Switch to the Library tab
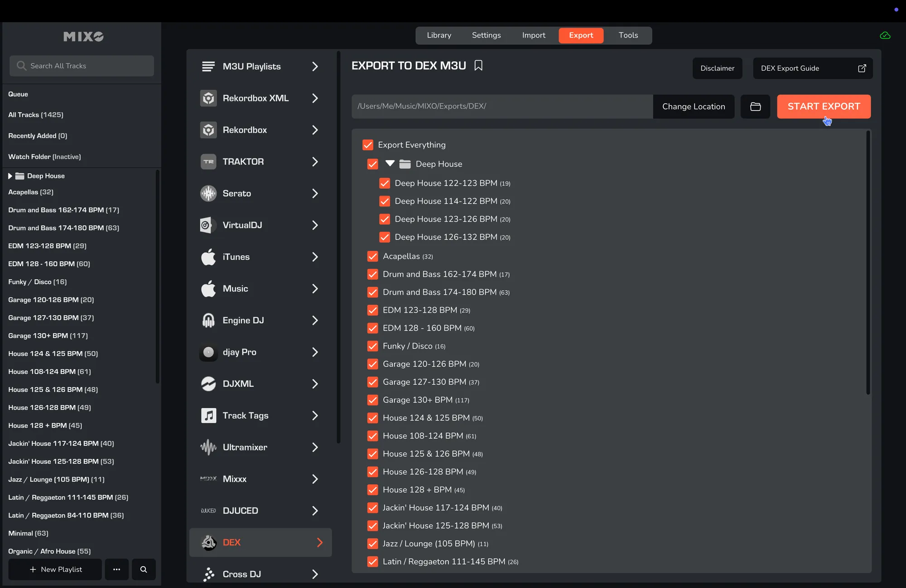 coord(439,35)
